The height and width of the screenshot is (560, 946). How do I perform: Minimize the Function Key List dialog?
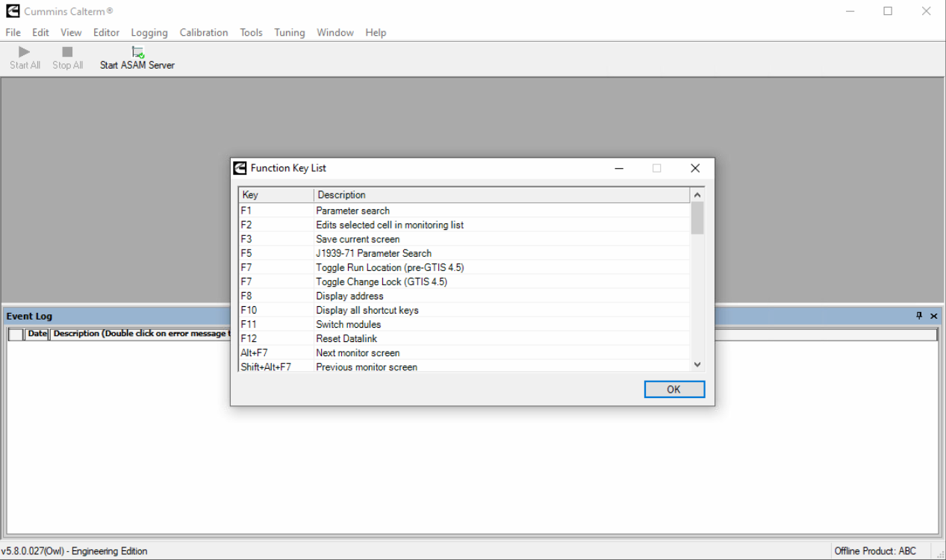(x=619, y=168)
